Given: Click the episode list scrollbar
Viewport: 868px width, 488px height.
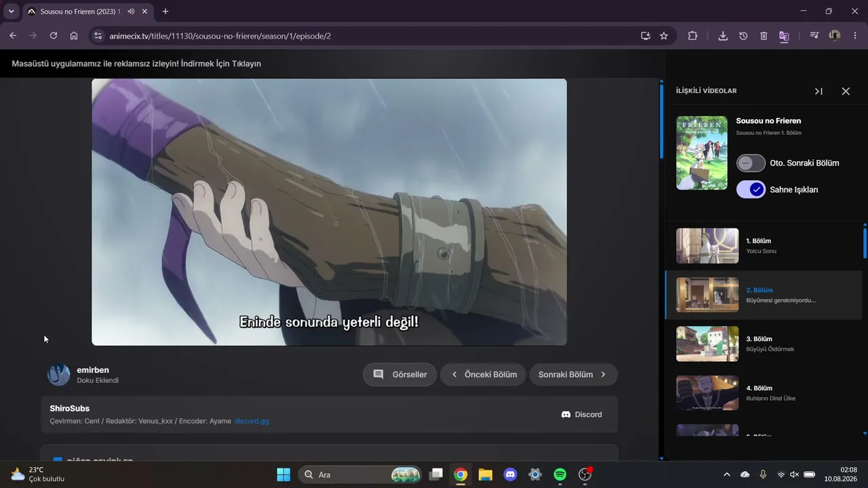Looking at the screenshot, I should coord(865,243).
